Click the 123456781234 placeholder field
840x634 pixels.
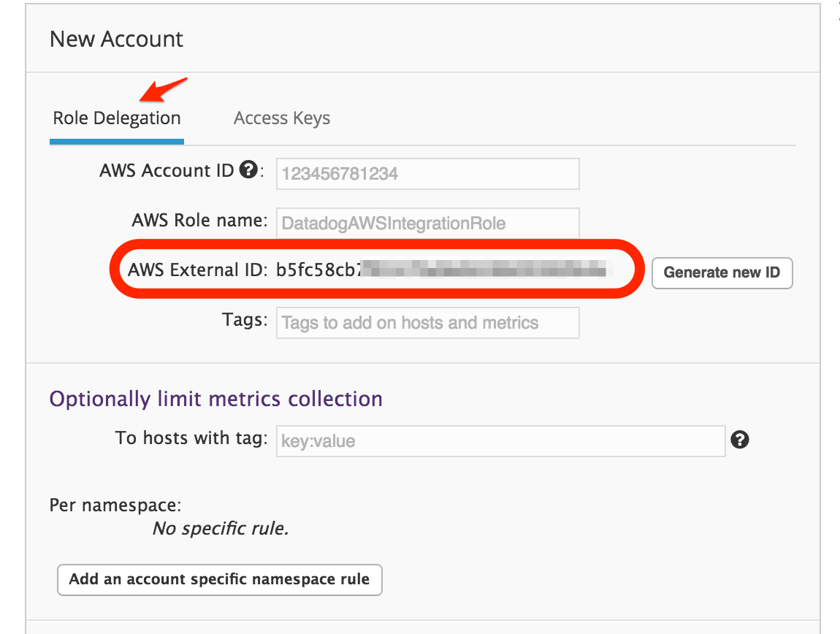[x=427, y=174]
